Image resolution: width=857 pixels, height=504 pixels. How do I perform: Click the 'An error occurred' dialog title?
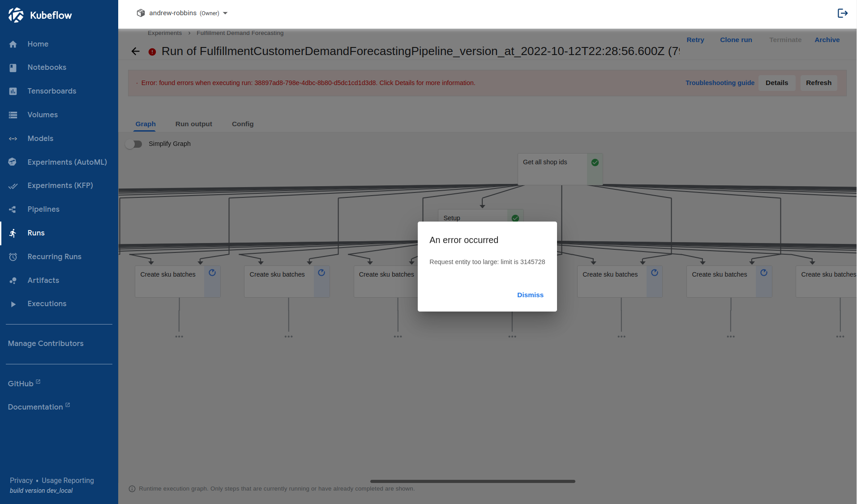point(464,240)
